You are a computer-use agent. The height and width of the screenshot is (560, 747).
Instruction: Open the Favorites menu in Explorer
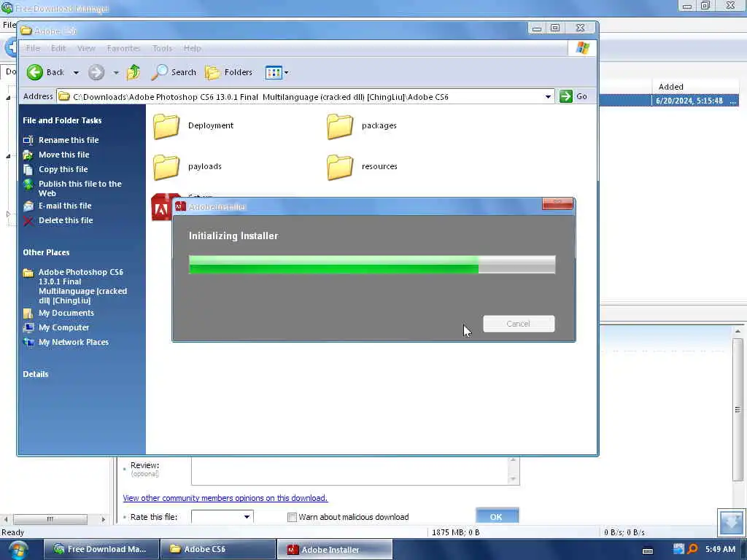coord(123,49)
